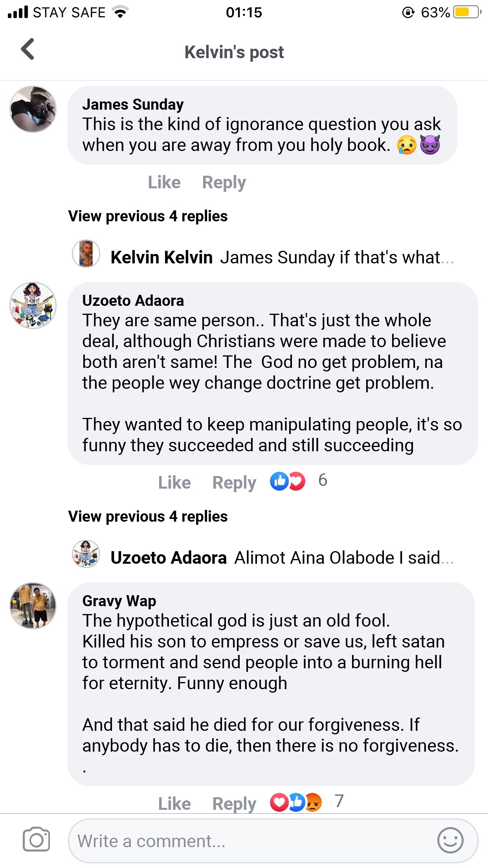Reply to Uzoeto Adaora's comment
Viewport: 488px width, 868px height.
pyautogui.click(x=234, y=483)
